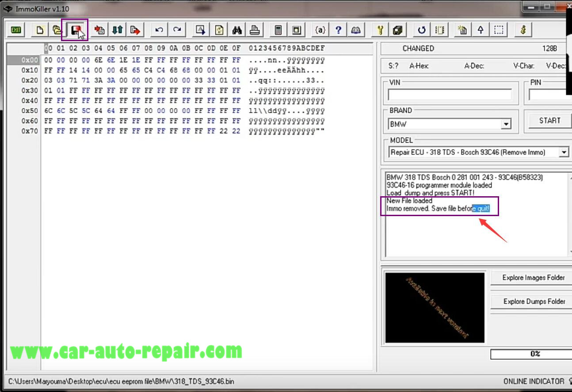The image size is (572, 392).
Task: Open the calculator tool icon
Action: tap(278, 30)
